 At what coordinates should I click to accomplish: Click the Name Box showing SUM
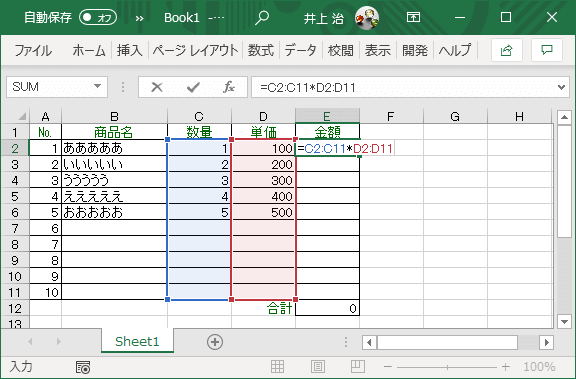coord(50,87)
